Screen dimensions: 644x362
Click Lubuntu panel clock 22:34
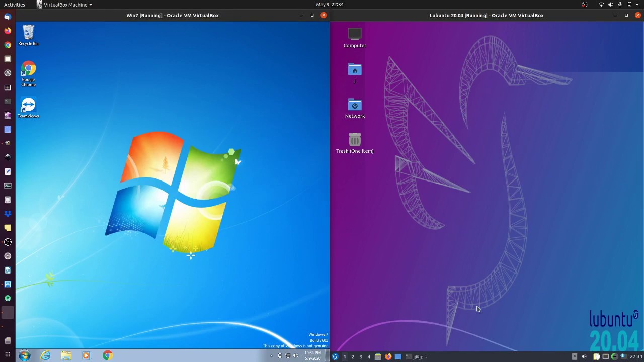click(x=636, y=356)
